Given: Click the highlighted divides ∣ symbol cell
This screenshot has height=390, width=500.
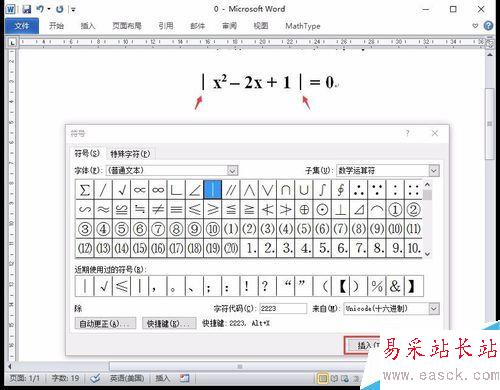Looking at the screenshot, I should (x=213, y=190).
